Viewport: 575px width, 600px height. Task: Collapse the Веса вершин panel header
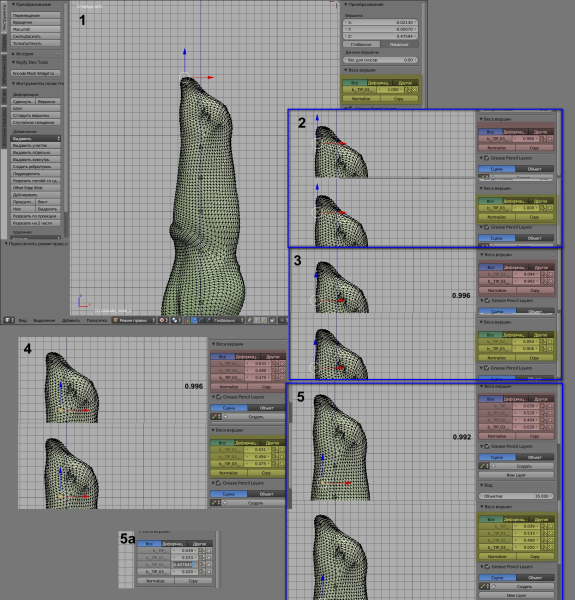pos(360,70)
